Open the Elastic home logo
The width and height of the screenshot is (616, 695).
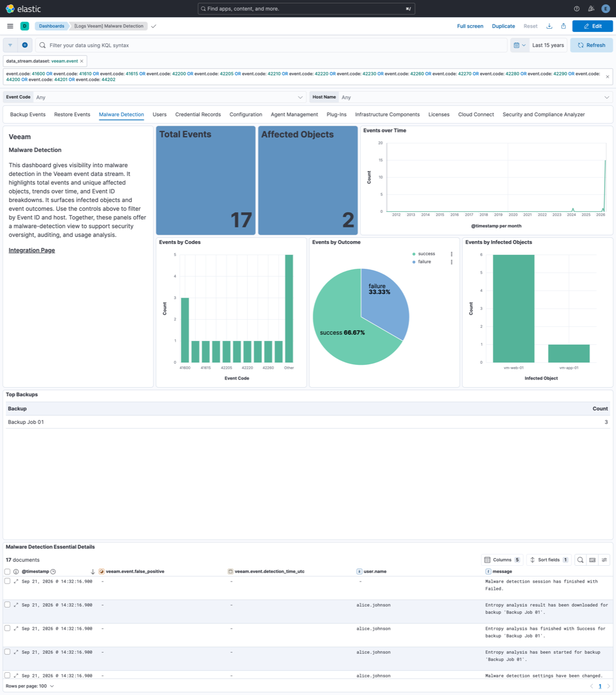pyautogui.click(x=23, y=9)
